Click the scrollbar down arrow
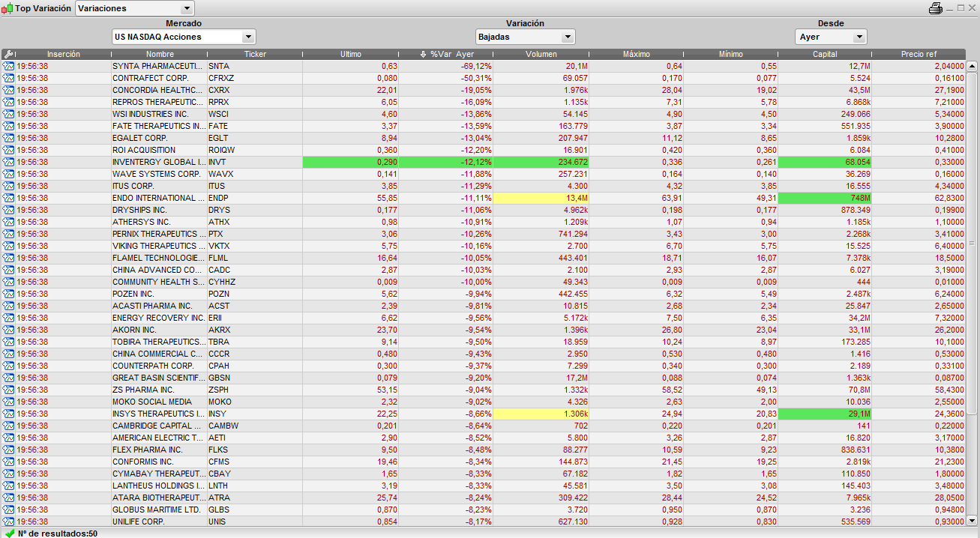 [x=973, y=521]
